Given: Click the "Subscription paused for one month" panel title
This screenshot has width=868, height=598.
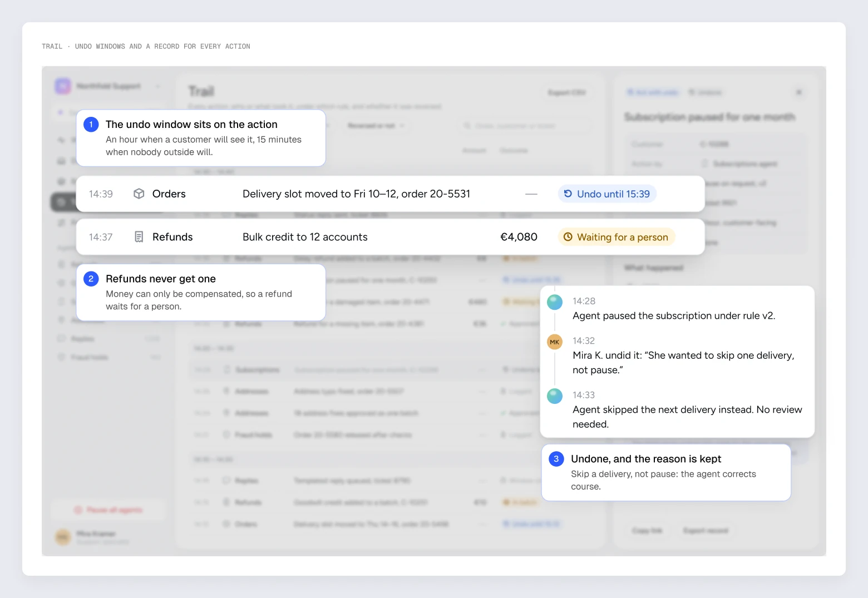Looking at the screenshot, I should click(x=709, y=117).
